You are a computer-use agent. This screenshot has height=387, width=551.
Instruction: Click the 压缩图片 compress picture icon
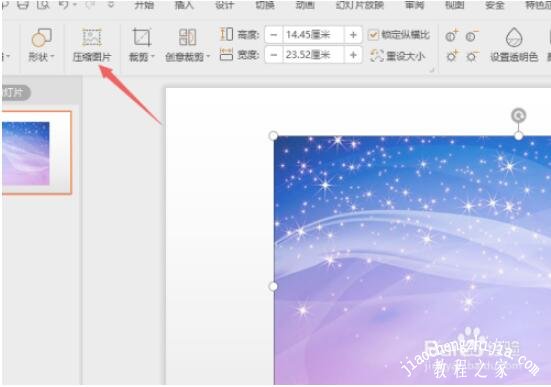92,37
